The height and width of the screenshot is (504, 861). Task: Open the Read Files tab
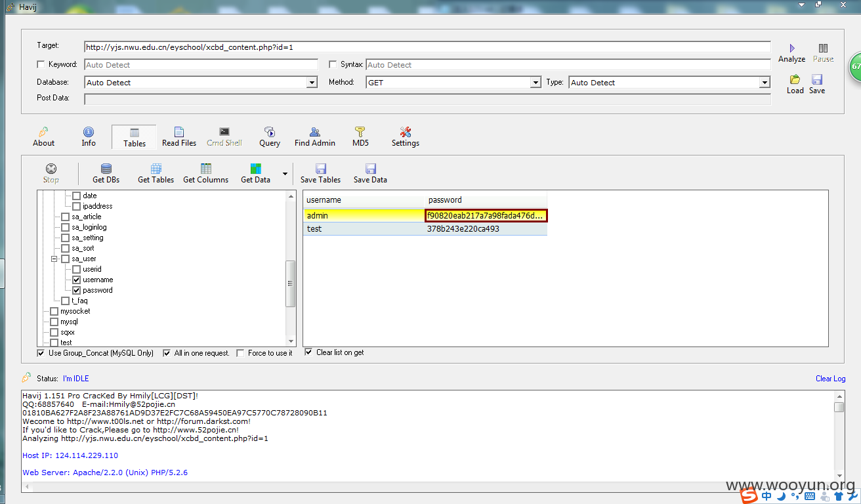point(179,136)
